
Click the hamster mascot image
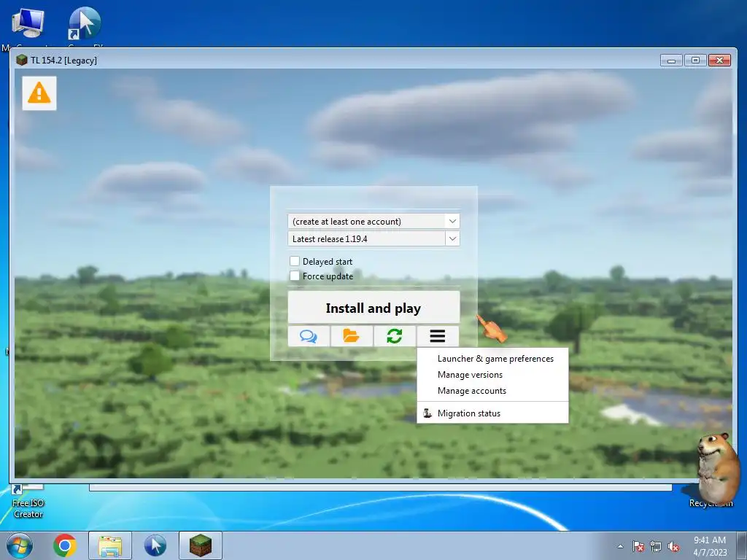pyautogui.click(x=718, y=469)
